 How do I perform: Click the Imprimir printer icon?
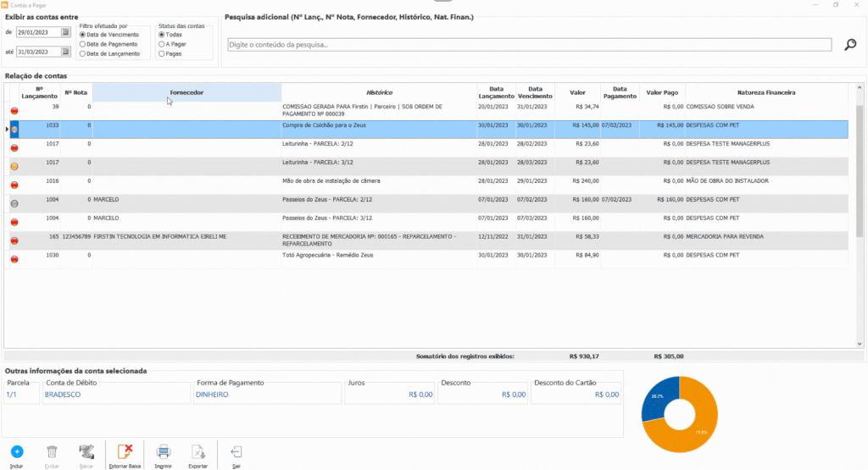pyautogui.click(x=163, y=451)
